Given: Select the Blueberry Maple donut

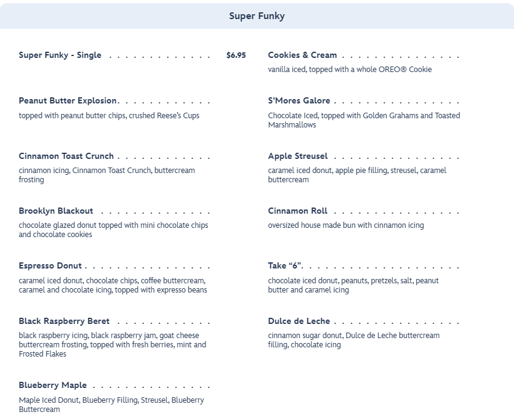Looking at the screenshot, I should (x=53, y=385).
